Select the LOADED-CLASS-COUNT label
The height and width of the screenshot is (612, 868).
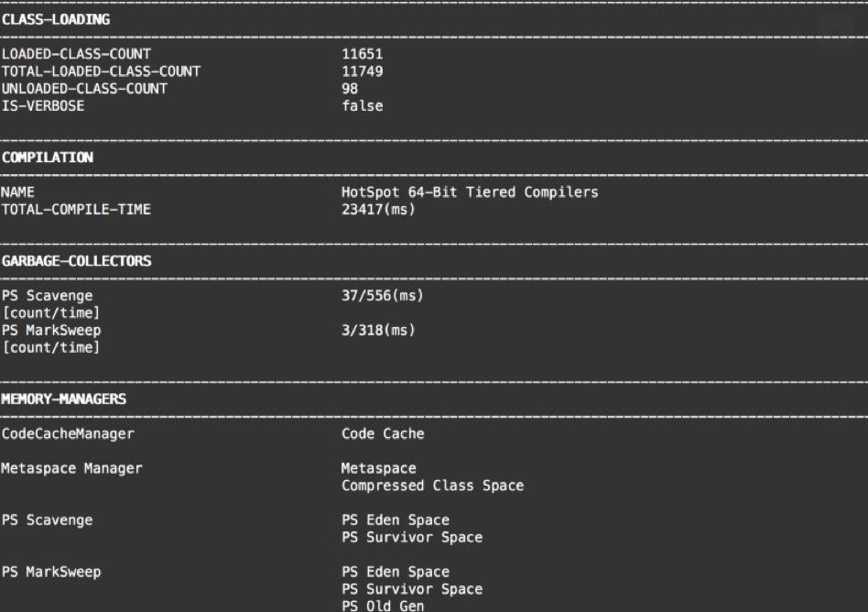coord(76,54)
